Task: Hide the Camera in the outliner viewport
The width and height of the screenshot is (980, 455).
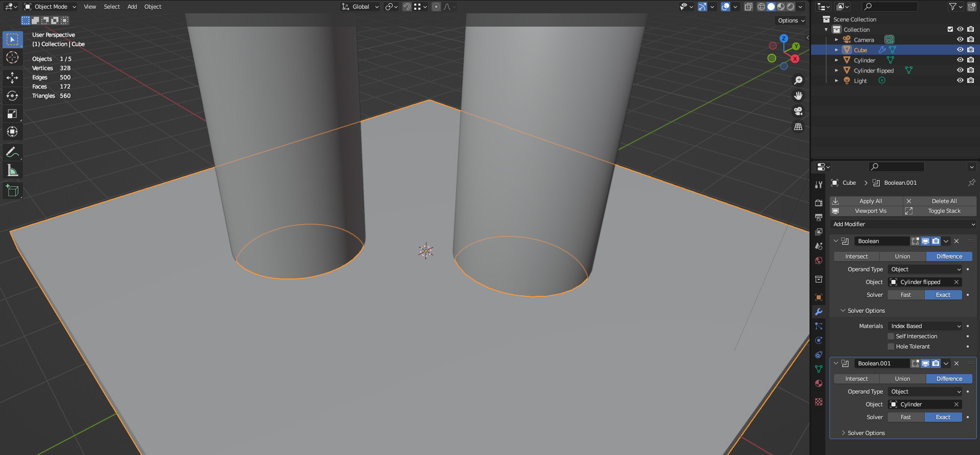Action: (960, 39)
